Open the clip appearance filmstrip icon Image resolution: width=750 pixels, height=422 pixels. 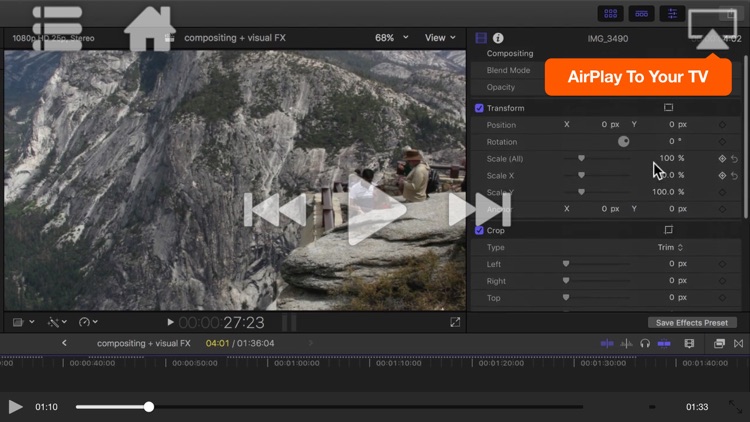click(x=689, y=344)
